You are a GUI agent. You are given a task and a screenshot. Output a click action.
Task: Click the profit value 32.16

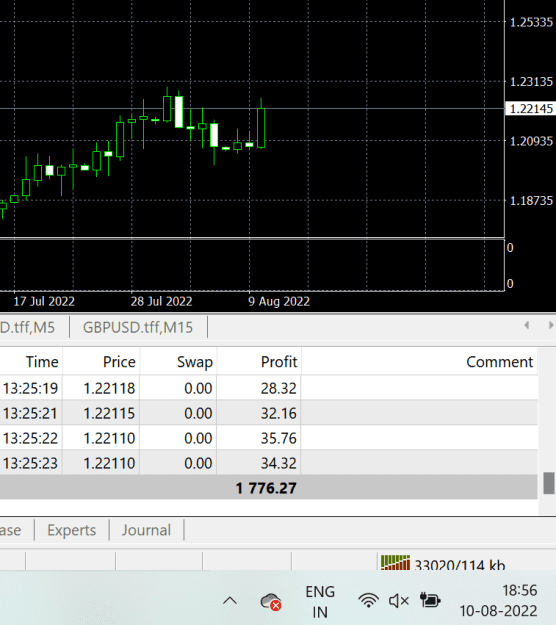[279, 413]
